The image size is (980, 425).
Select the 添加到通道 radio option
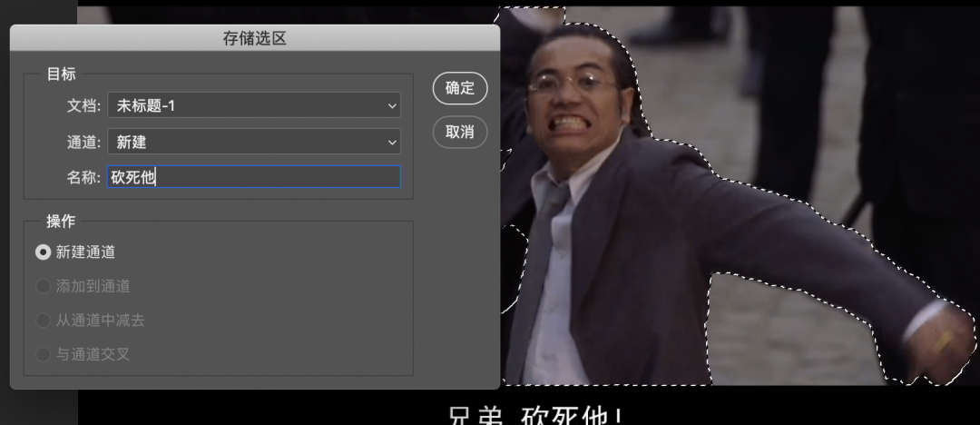[44, 286]
